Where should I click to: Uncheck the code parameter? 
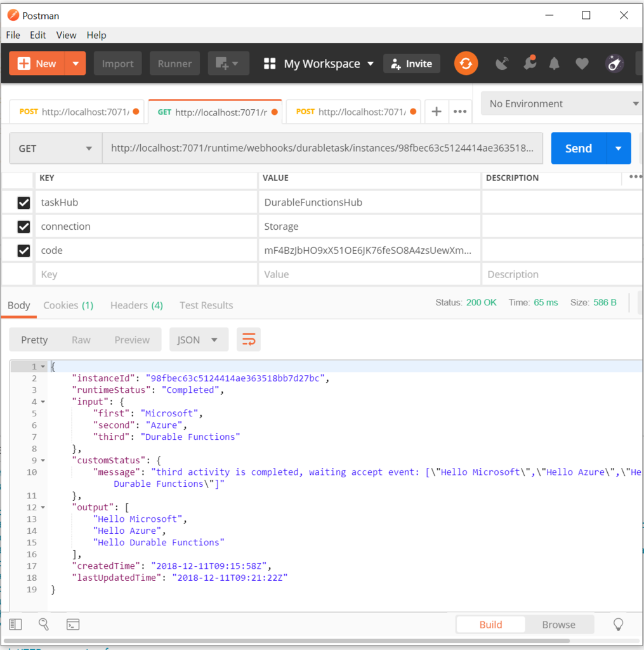(x=23, y=250)
